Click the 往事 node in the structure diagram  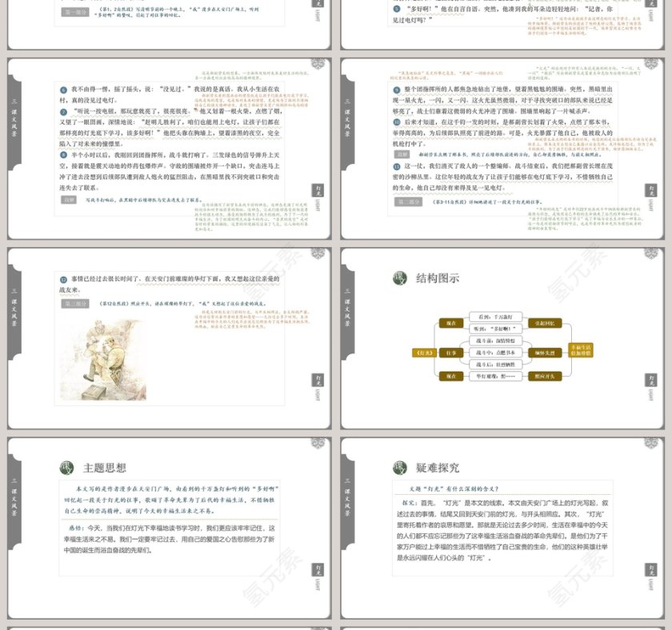coord(451,353)
